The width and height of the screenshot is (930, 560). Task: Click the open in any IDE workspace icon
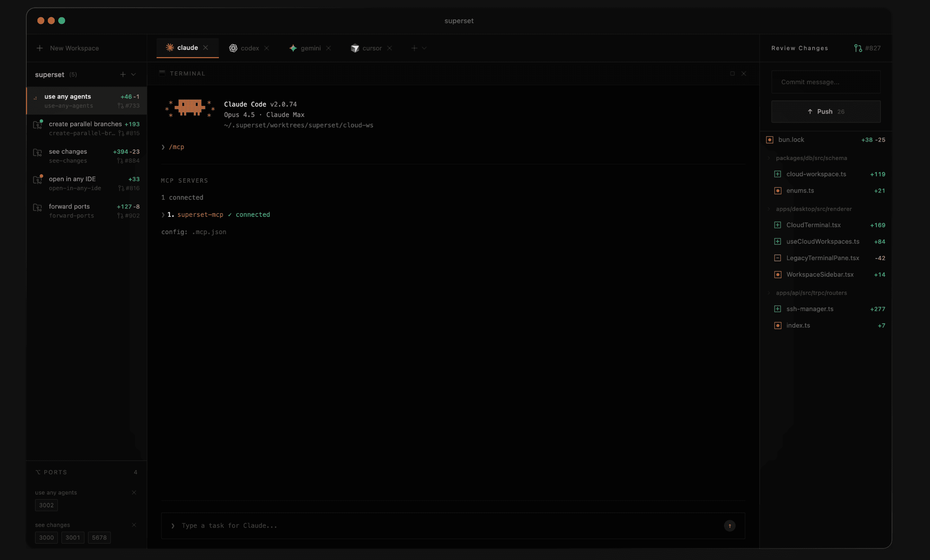(37, 180)
